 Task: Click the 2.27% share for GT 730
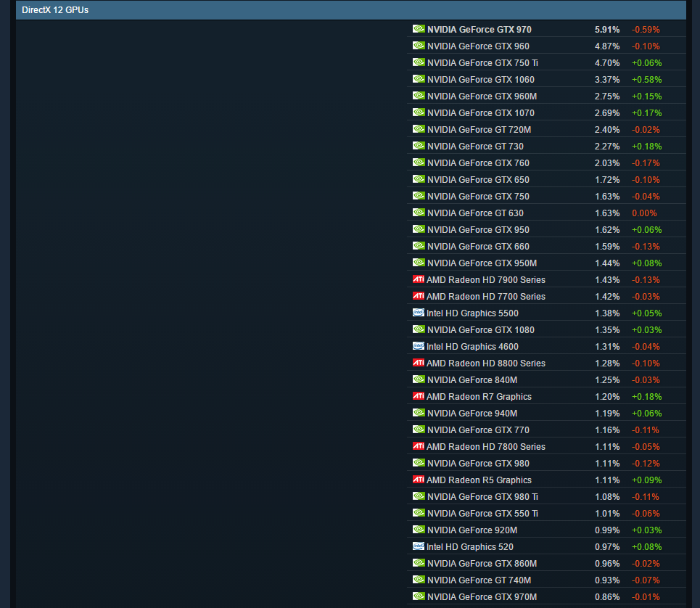coord(607,147)
